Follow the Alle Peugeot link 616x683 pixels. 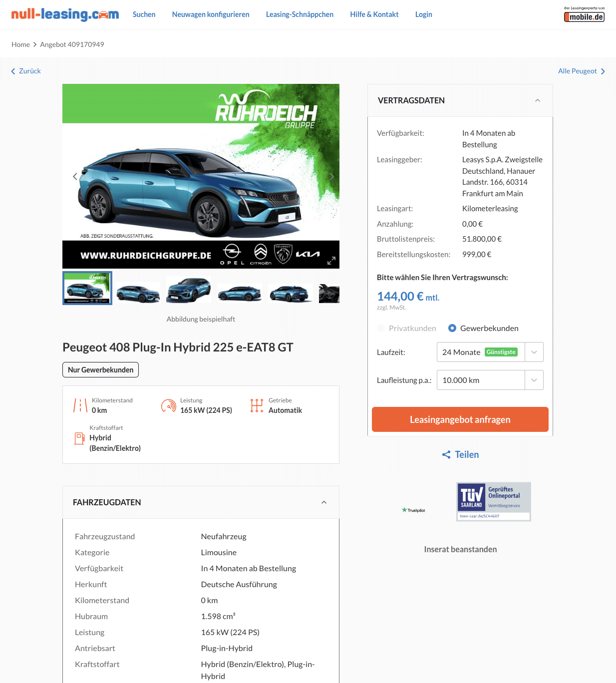[582, 71]
